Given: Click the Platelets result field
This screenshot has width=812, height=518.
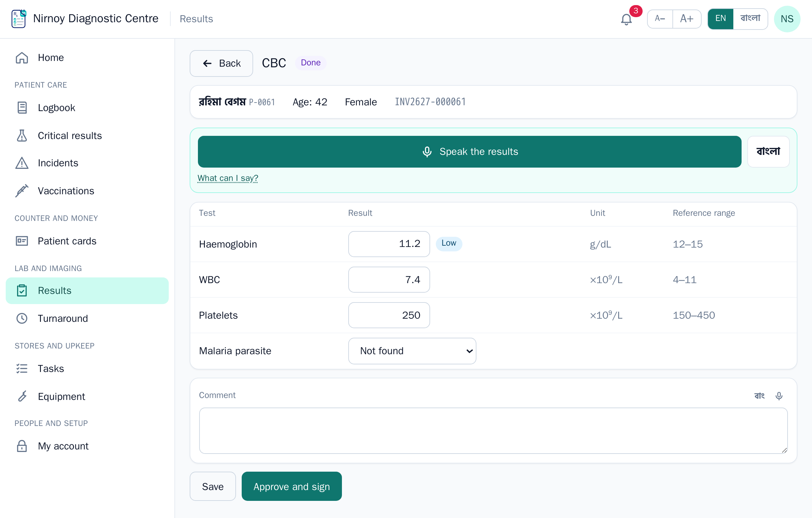Looking at the screenshot, I should coord(389,315).
